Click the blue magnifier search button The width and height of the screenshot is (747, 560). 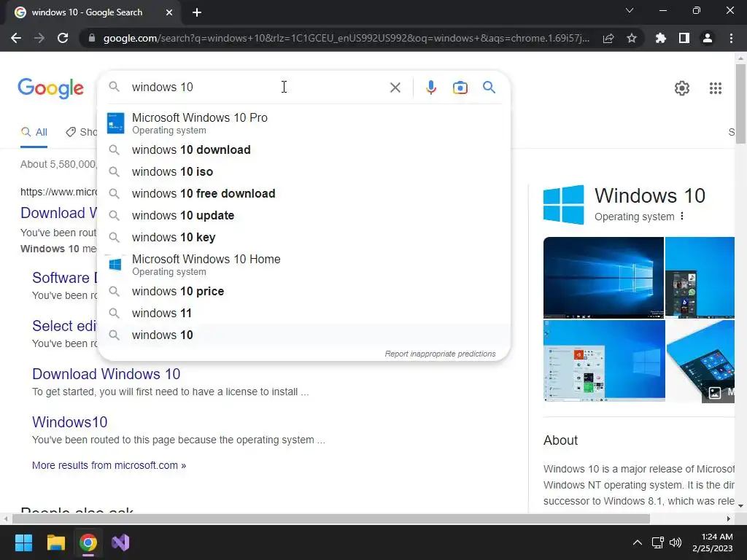[x=489, y=87]
